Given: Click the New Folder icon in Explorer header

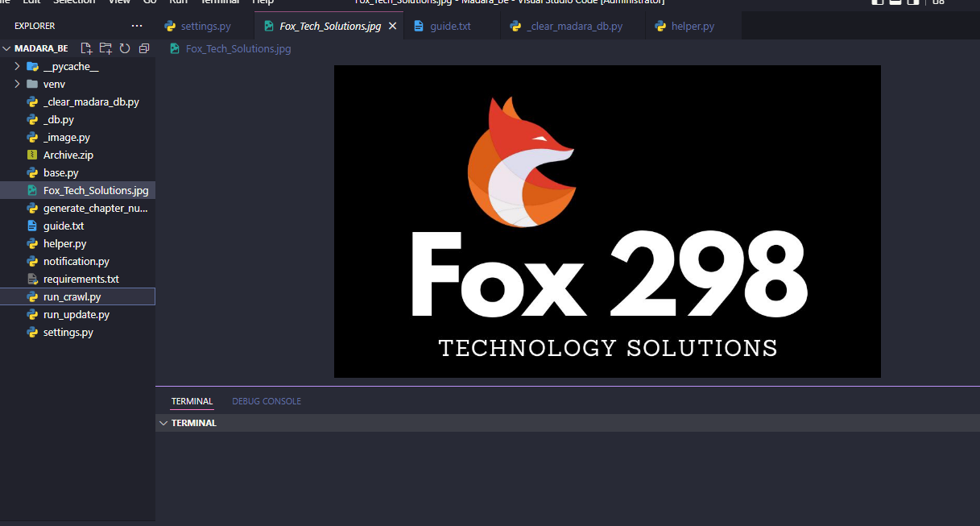Looking at the screenshot, I should click(105, 48).
